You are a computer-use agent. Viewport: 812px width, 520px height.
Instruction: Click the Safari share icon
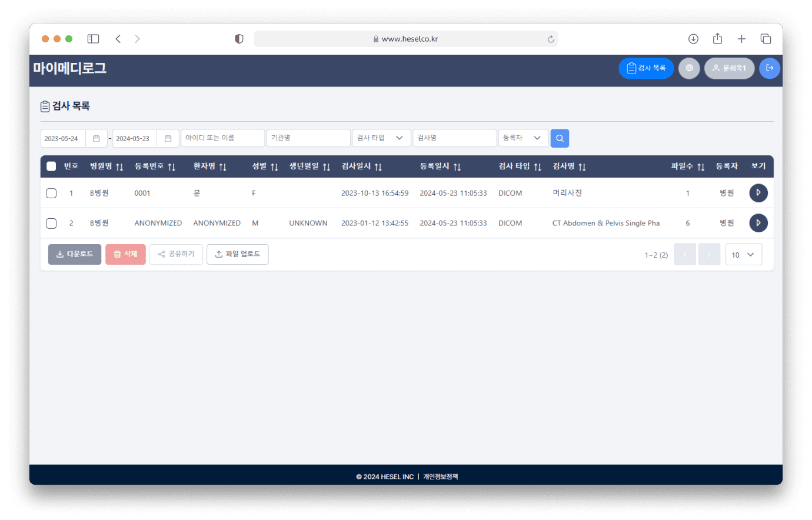pyautogui.click(x=717, y=39)
